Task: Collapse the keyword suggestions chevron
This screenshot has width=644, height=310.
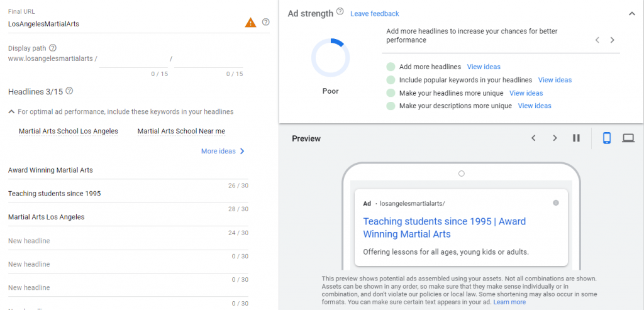Action: (x=11, y=112)
